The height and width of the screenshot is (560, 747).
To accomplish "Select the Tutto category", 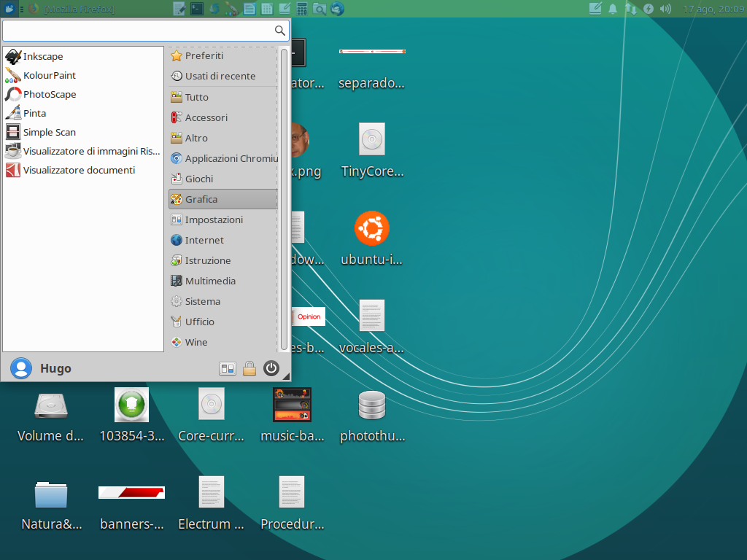I will coord(223,97).
